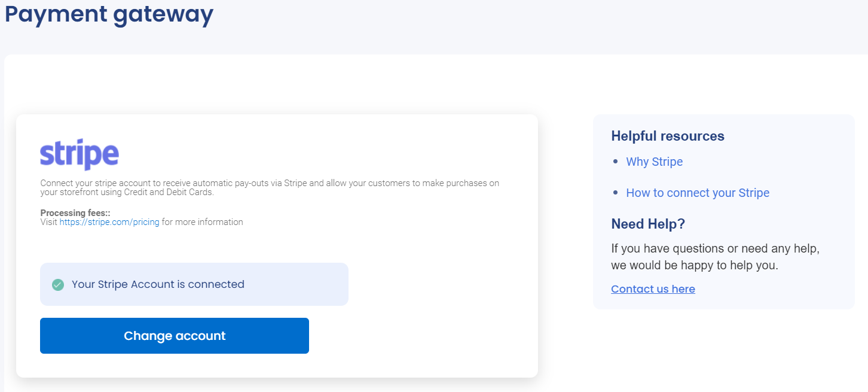
Task: Click the Stripe logo
Action: 80,154
